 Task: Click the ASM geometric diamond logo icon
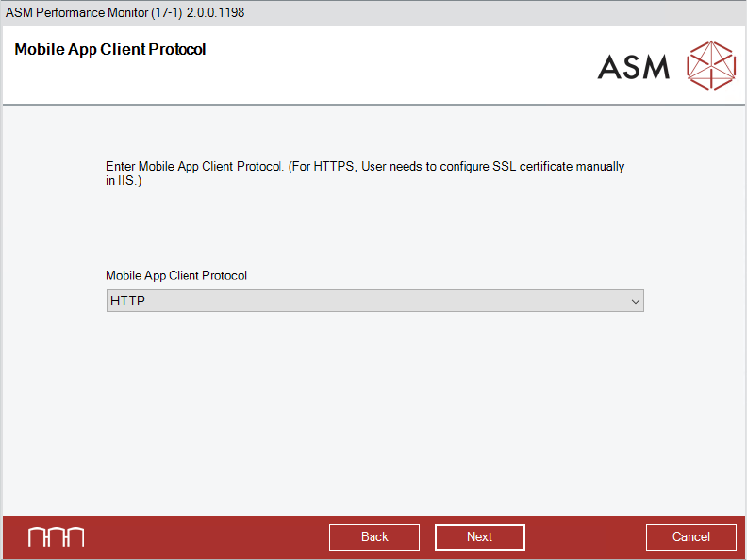coord(710,65)
